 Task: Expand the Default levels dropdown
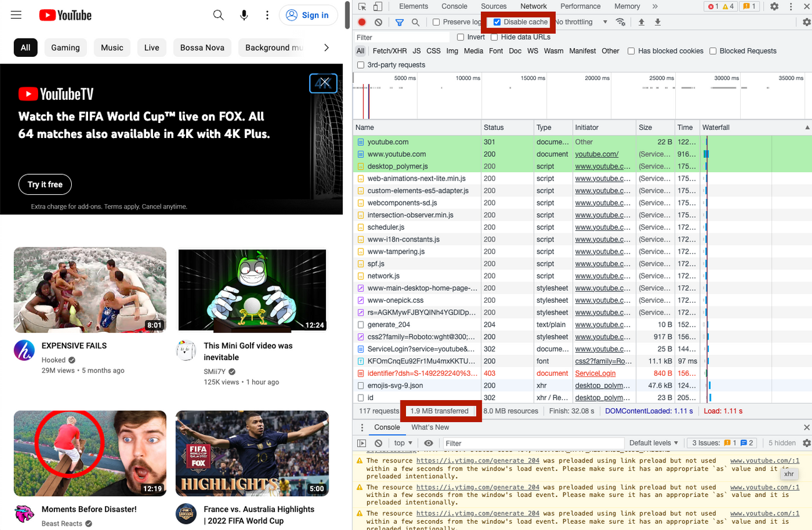[x=653, y=443]
